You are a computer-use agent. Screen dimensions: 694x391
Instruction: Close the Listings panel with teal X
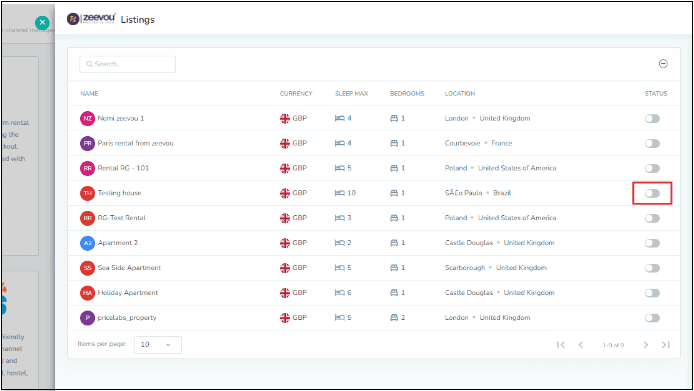(42, 22)
